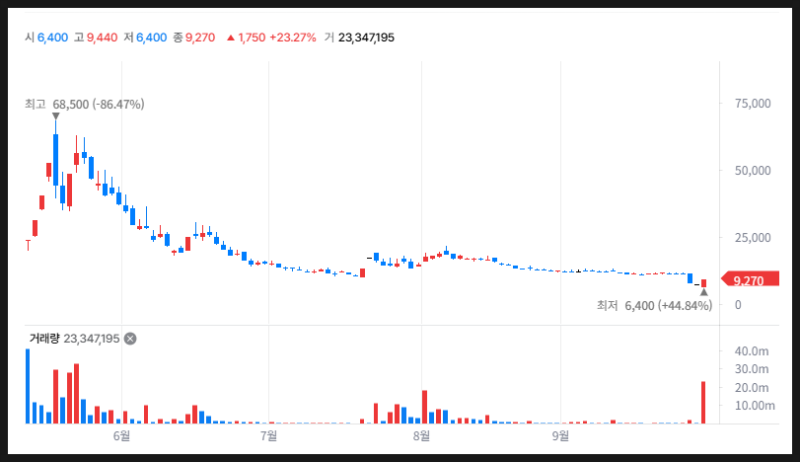Click the 6월 date axis label
Image resolution: width=800 pixels, height=462 pixels.
click(x=121, y=435)
